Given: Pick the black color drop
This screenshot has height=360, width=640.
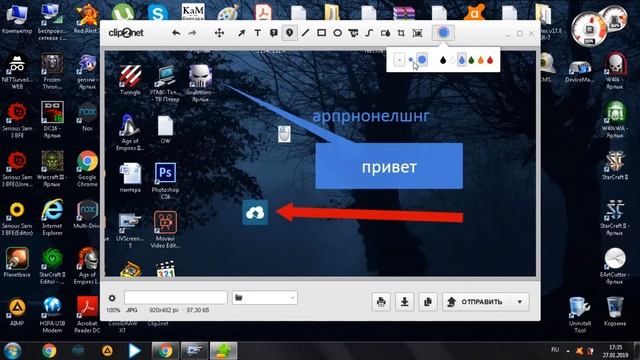Looking at the screenshot, I should pos(443,60).
